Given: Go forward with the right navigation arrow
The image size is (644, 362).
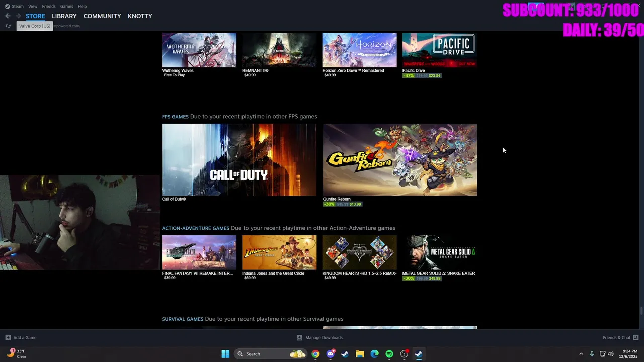Looking at the screenshot, I should tap(19, 16).
